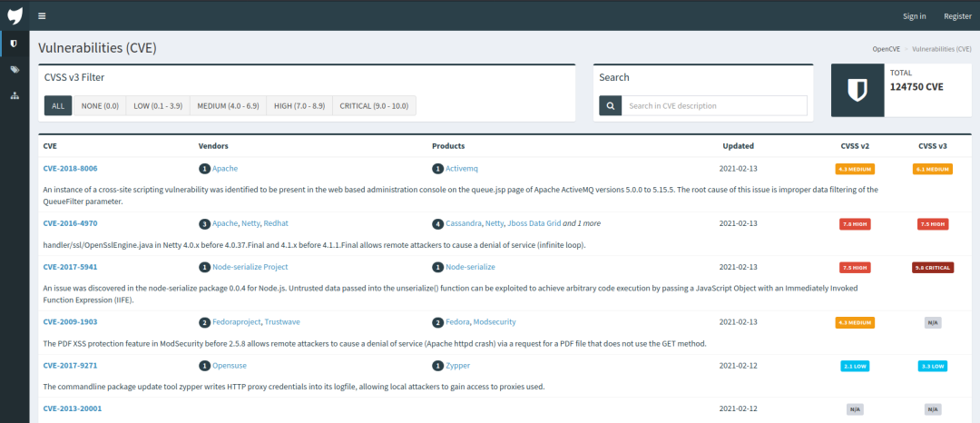Click the Fedoraproject vendor link
Screen dimensions: 980x423
236,321
